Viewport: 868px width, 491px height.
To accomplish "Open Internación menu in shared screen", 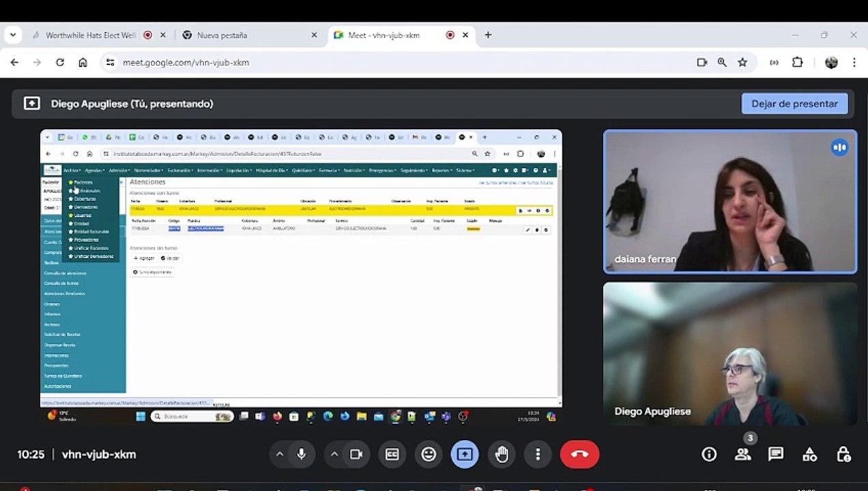I will (x=209, y=170).
